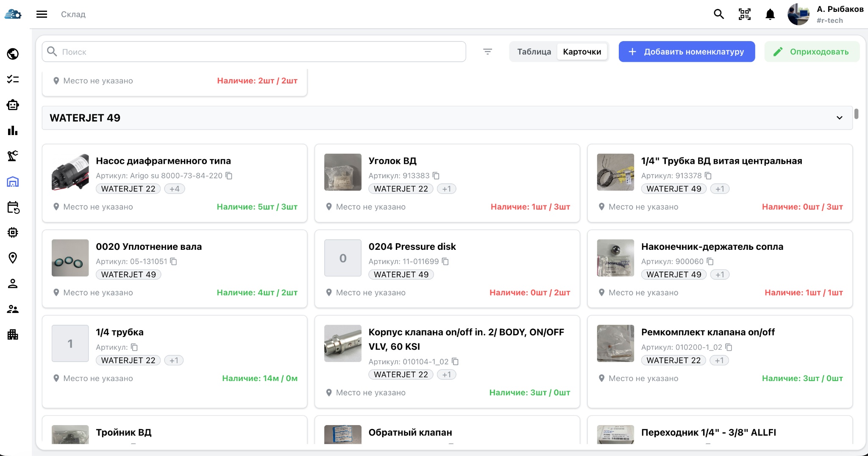The width and height of the screenshot is (868, 456).
Task: Copy article number 11-011699
Action: (445, 262)
